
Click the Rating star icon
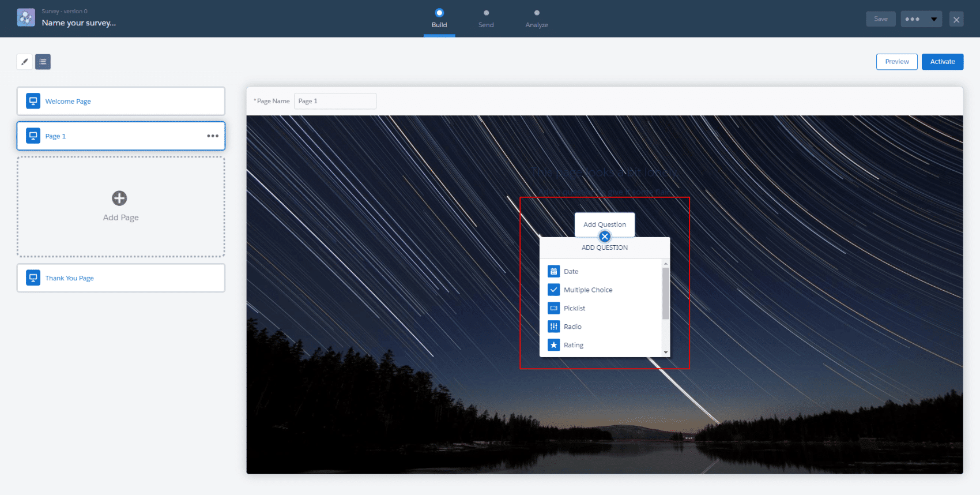coord(553,345)
